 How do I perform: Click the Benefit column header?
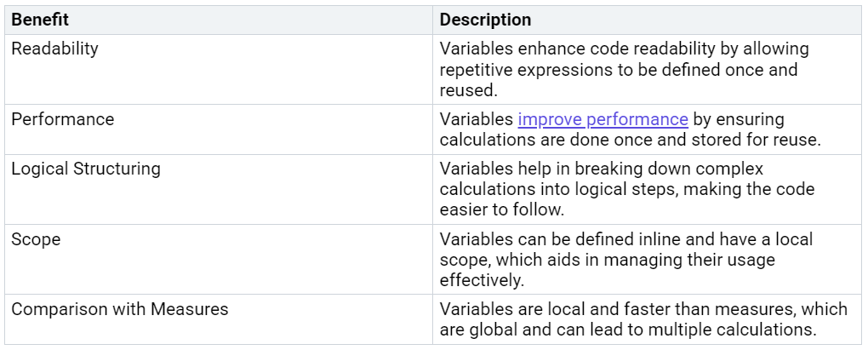(40, 20)
